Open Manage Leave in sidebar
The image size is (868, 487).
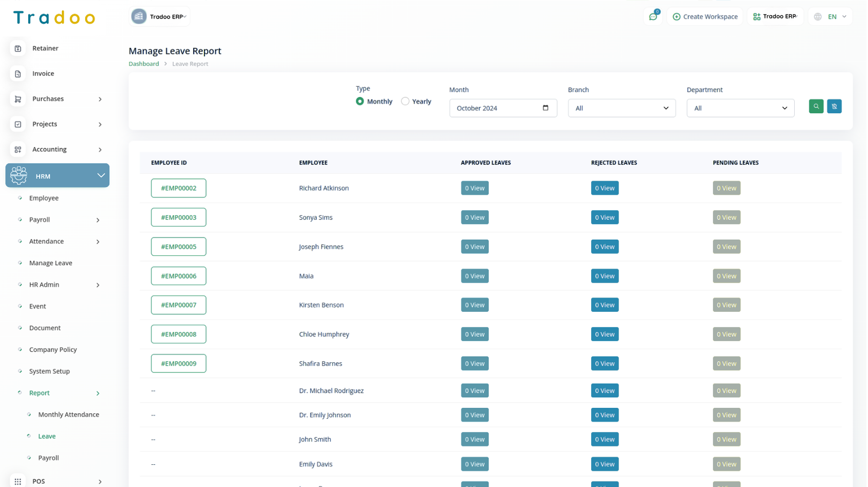pyautogui.click(x=50, y=263)
